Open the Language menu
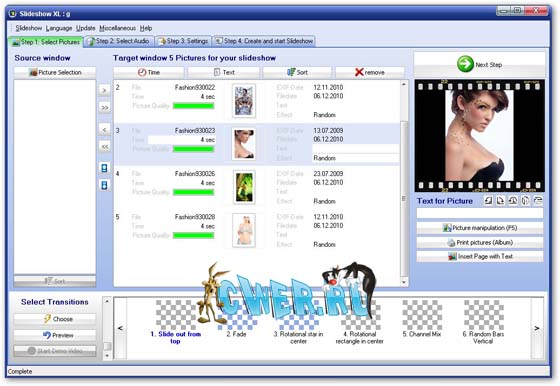Screen dimensions: 560x386 click(x=59, y=28)
